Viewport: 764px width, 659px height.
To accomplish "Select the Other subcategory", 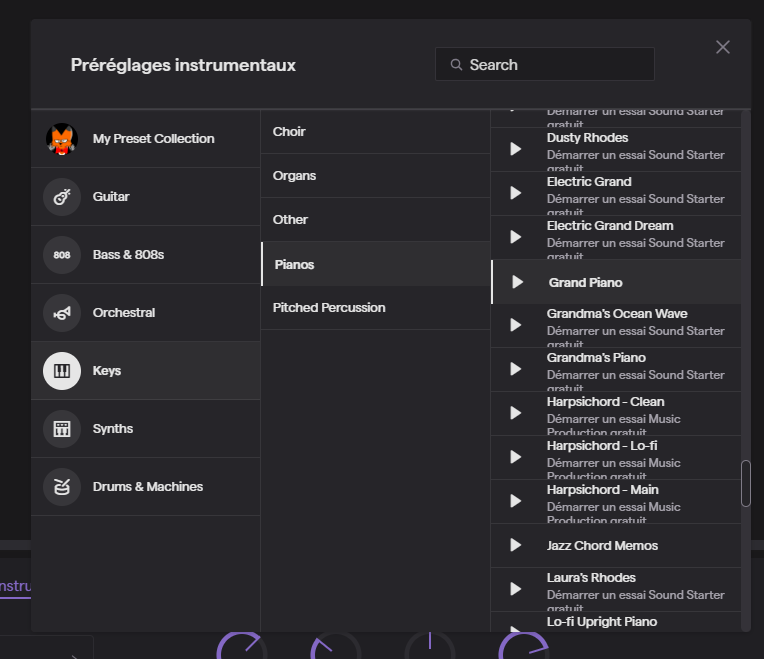I will coord(290,220).
